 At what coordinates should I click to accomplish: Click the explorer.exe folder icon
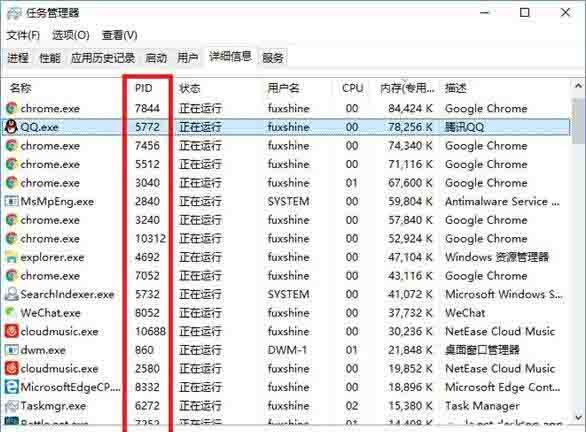(x=12, y=257)
